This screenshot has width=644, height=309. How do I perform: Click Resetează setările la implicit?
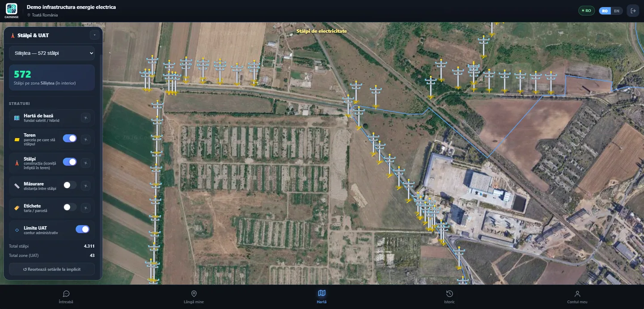52,269
